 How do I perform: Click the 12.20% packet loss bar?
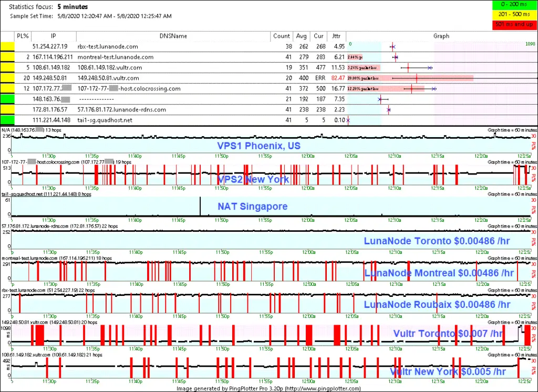[386, 89]
